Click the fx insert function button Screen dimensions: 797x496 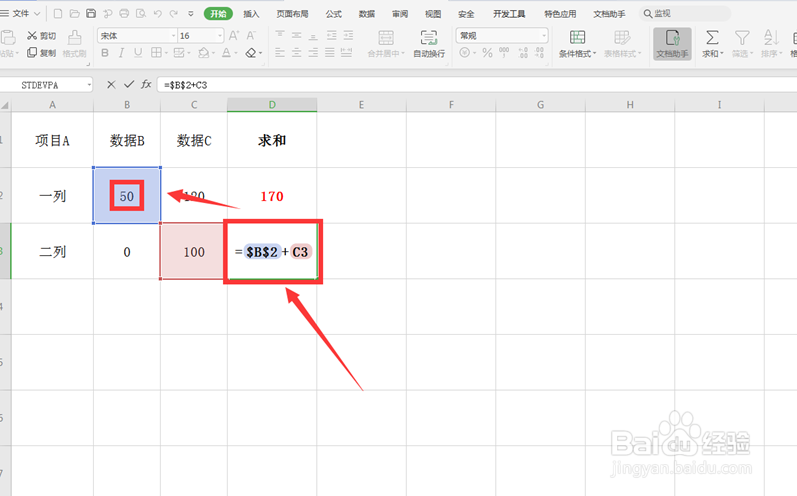coord(146,85)
